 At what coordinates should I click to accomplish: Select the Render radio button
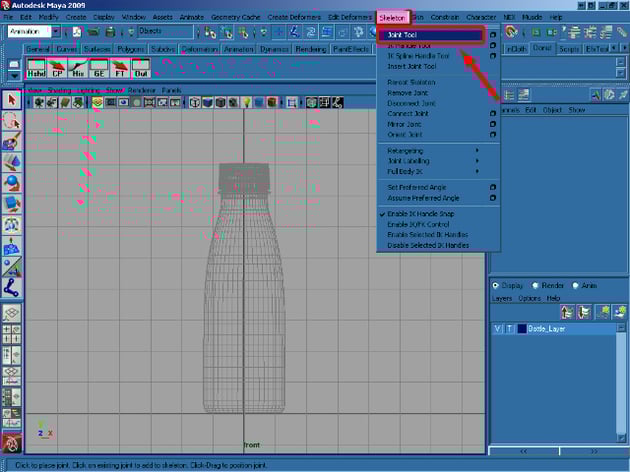[536, 284]
